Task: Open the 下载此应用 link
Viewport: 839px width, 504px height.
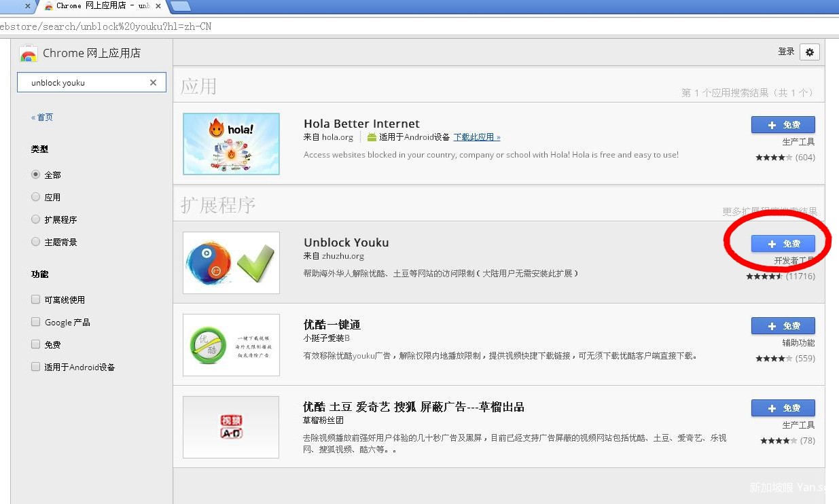Action: (476, 137)
